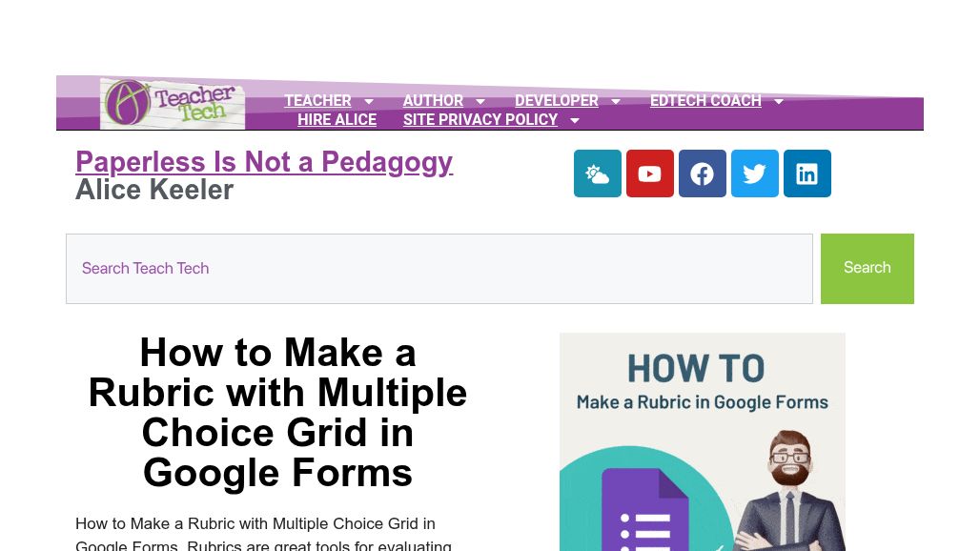Expand the AUTHOR dropdown arrow
This screenshot has height=551, width=980.
(480, 101)
